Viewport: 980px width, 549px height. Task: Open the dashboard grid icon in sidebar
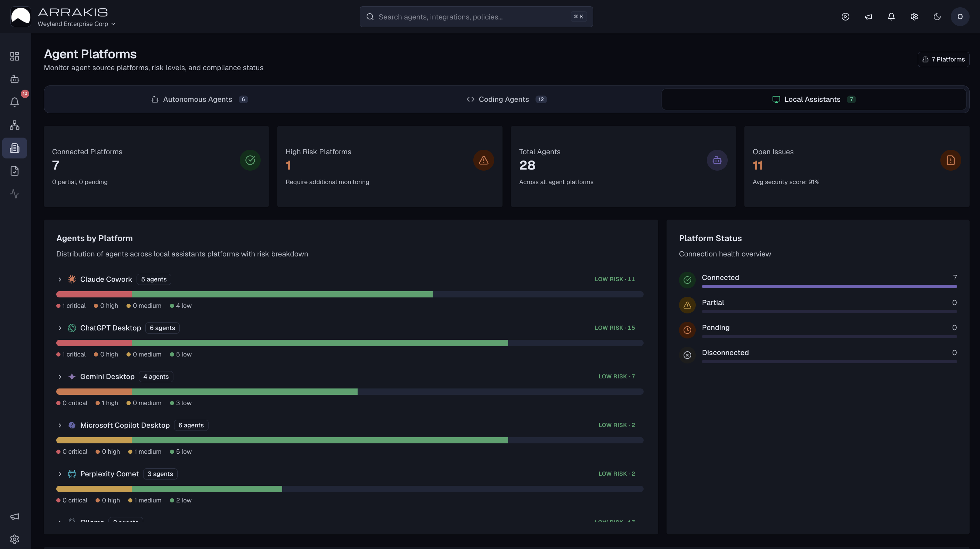pyautogui.click(x=15, y=56)
